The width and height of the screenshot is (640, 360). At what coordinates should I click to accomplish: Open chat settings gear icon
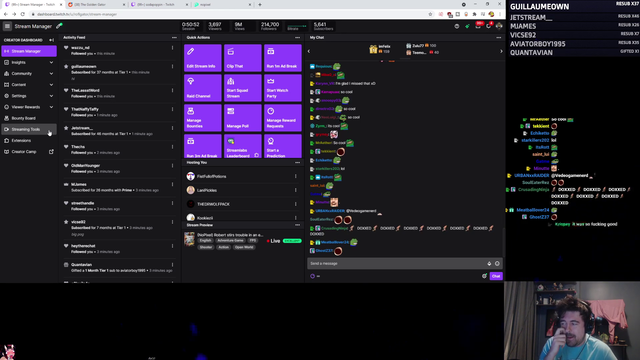(x=484, y=276)
